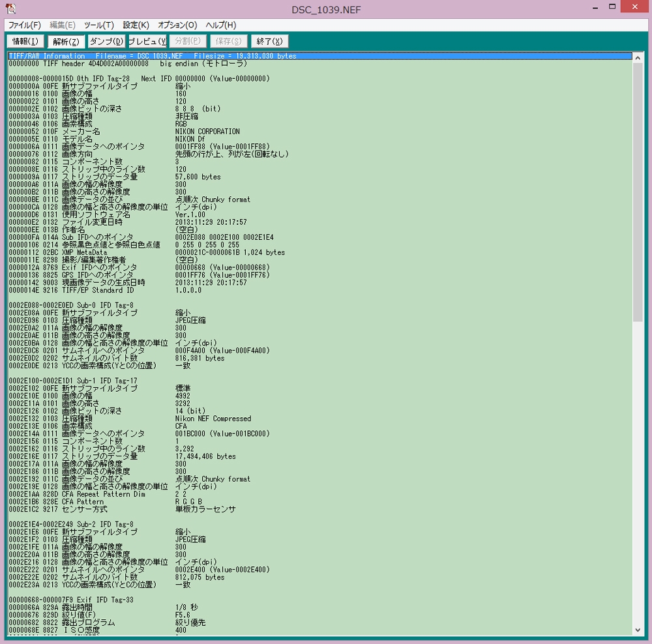
Task: Select the 絞り値 F5.6 row
Action: (319, 615)
